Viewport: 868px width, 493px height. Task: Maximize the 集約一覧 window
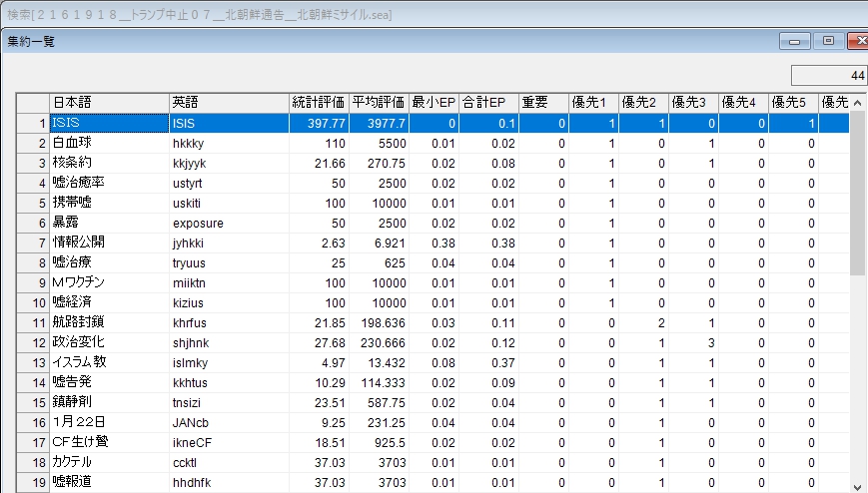(828, 41)
